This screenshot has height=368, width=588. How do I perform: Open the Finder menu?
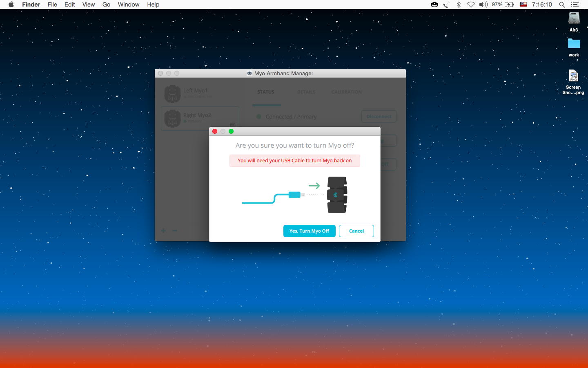click(x=31, y=4)
